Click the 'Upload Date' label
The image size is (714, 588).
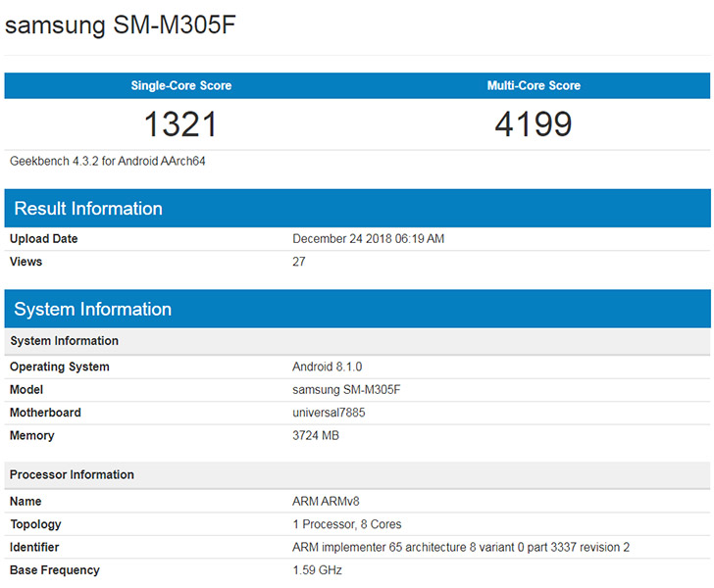click(44, 238)
